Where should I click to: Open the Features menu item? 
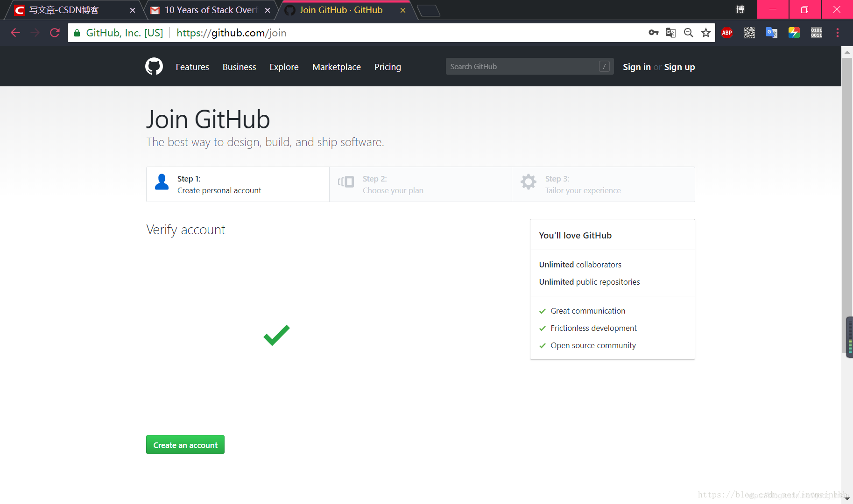(192, 67)
